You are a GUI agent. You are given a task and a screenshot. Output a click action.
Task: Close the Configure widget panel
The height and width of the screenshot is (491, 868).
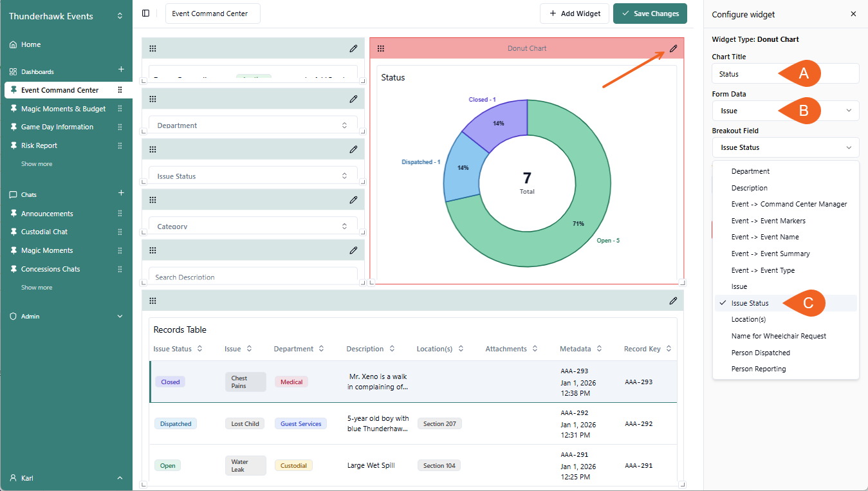click(x=853, y=14)
